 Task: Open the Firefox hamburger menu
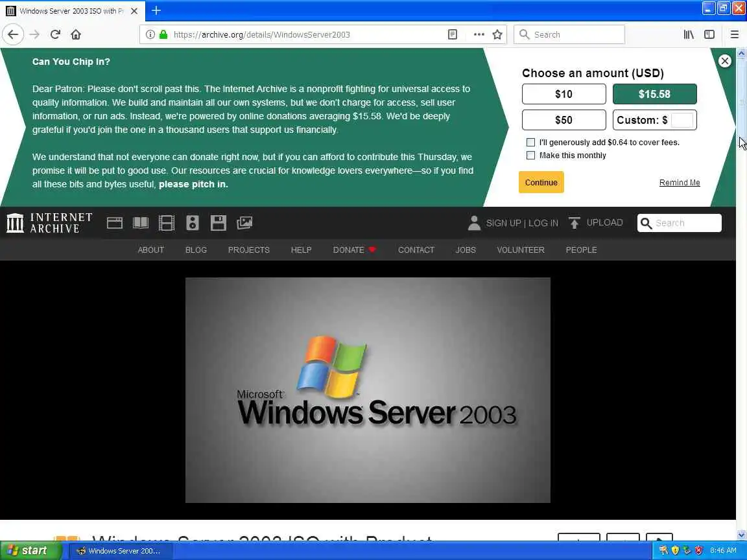(x=735, y=34)
